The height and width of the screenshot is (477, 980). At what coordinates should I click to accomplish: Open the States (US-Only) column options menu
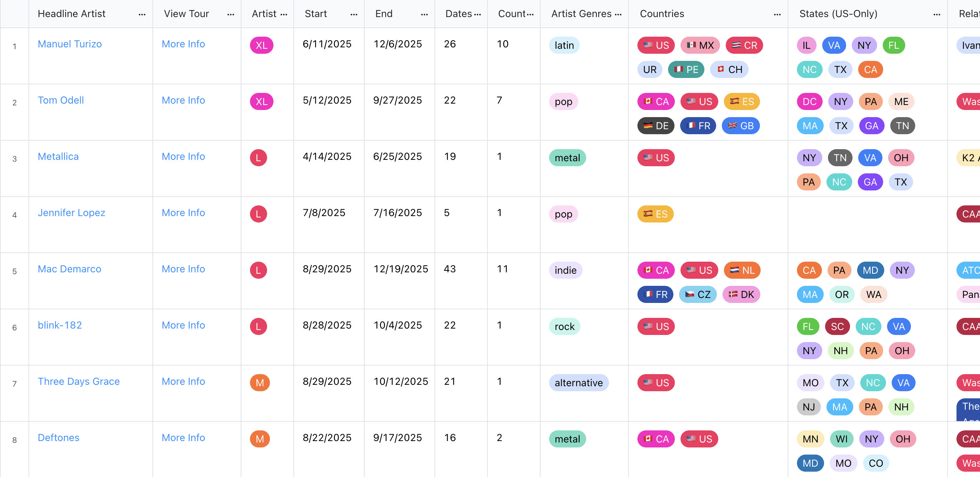tap(937, 14)
